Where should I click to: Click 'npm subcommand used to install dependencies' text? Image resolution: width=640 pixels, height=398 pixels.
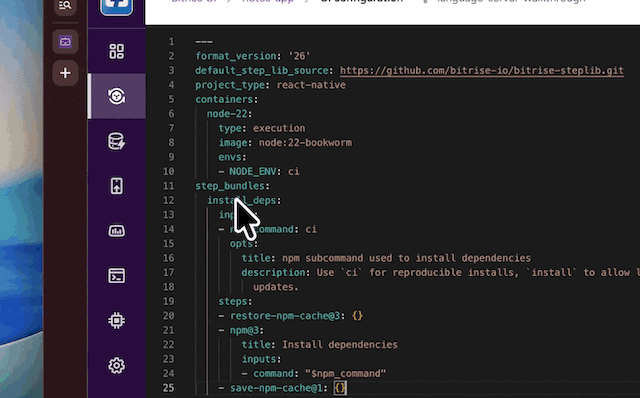[407, 258]
